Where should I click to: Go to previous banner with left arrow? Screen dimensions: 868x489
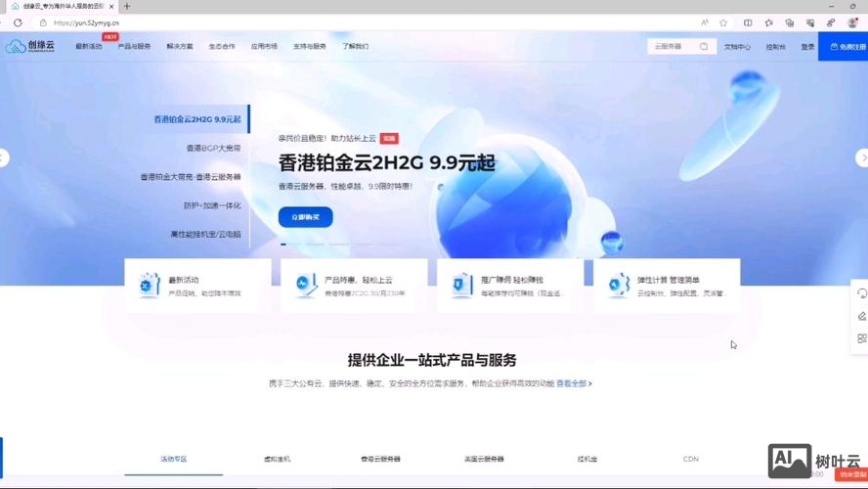tap(3, 157)
